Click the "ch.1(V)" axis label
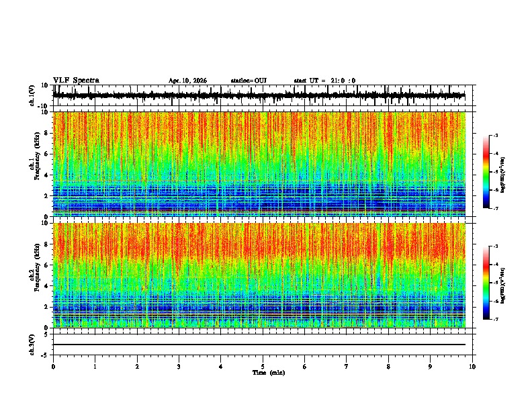 click(x=32, y=95)
